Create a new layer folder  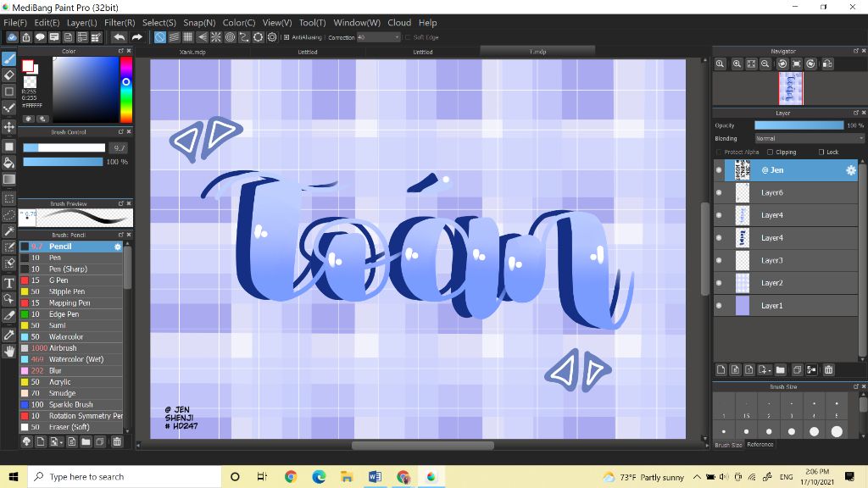coord(780,369)
